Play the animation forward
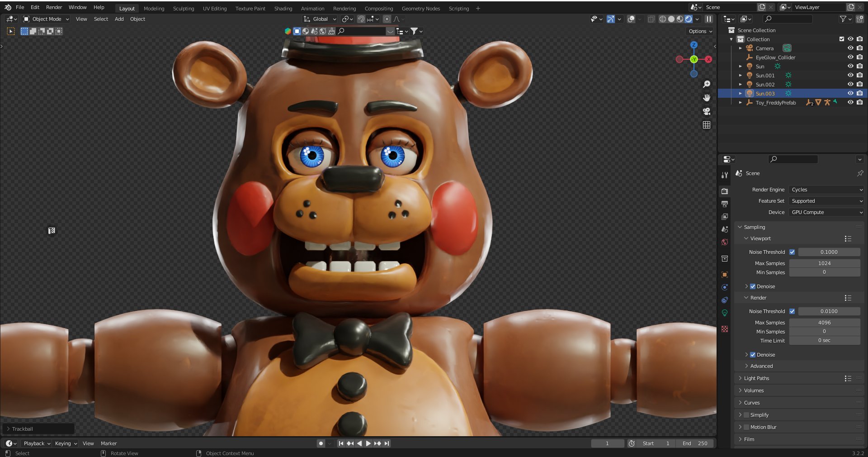 point(368,443)
